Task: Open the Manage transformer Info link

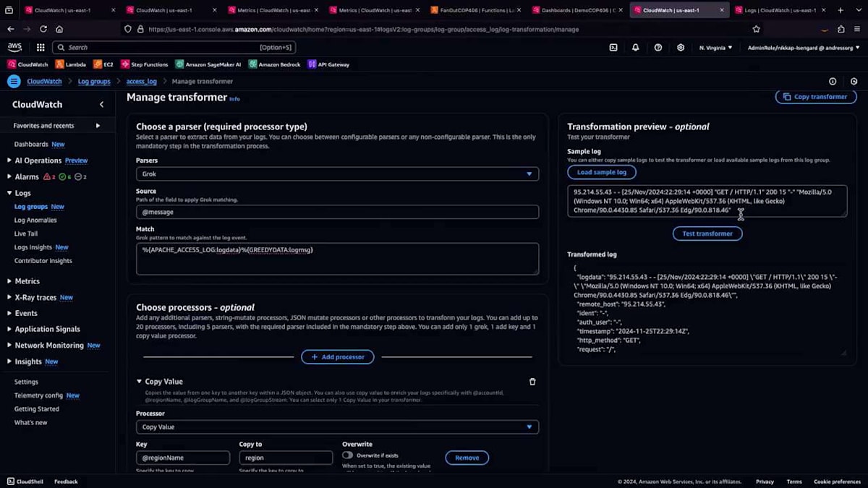Action: (234, 98)
